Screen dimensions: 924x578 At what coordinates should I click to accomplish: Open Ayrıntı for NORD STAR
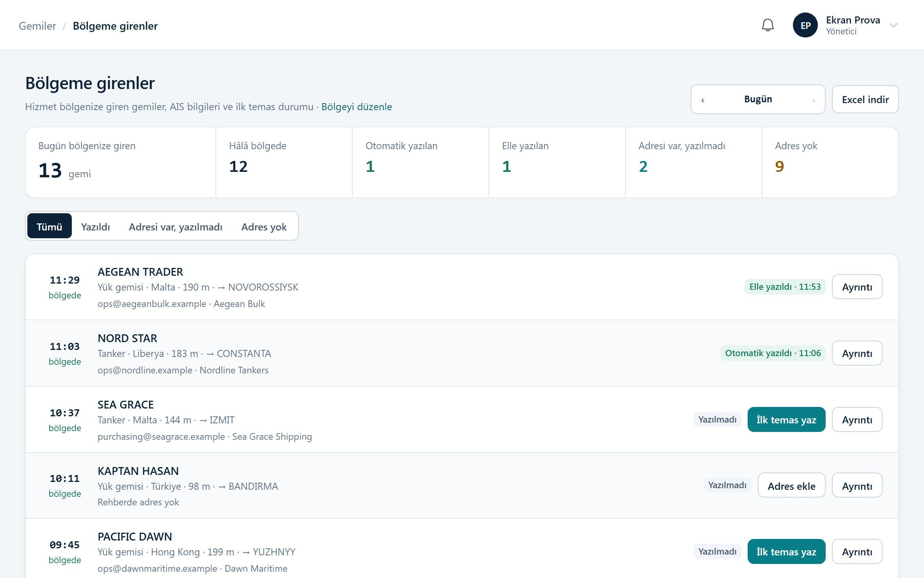click(857, 353)
